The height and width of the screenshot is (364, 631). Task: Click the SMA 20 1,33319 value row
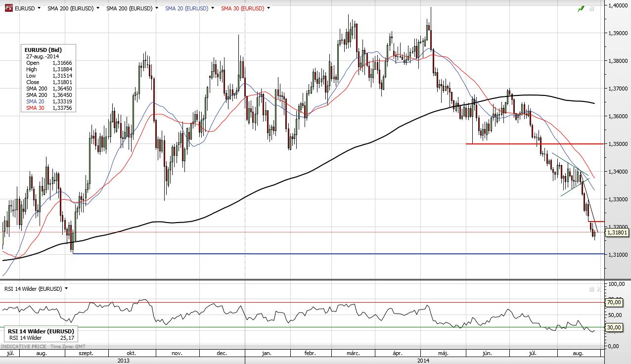48,101
